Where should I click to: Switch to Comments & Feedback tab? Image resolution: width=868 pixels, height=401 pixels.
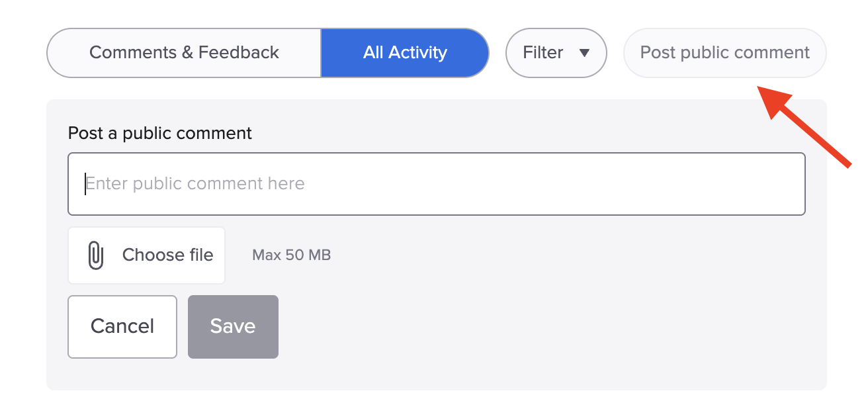[x=184, y=53]
